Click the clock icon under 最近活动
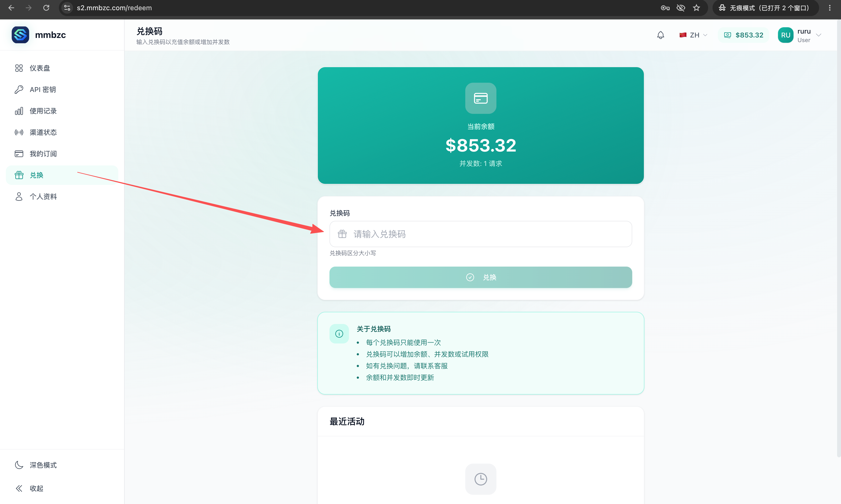Image resolution: width=841 pixels, height=504 pixels. pos(480,479)
